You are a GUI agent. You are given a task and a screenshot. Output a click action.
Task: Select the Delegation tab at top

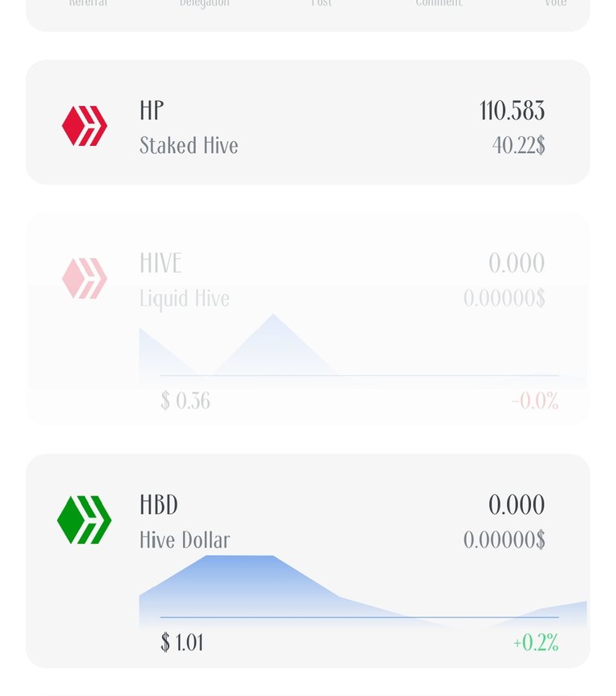coord(205,3)
